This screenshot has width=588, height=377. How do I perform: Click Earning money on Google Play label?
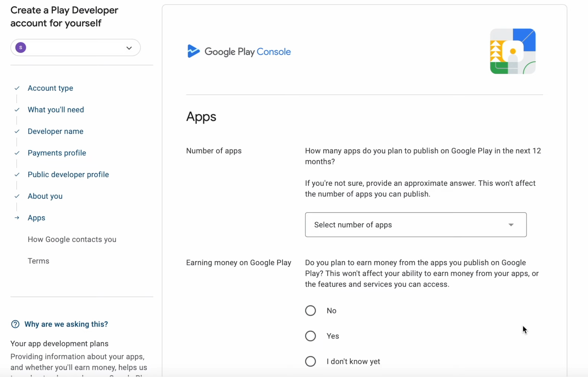(239, 263)
